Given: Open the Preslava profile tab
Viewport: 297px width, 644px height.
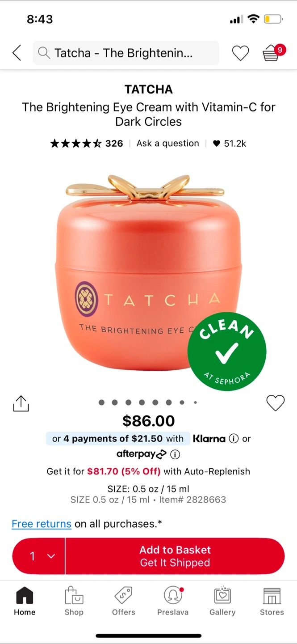Looking at the screenshot, I should (x=173, y=602).
